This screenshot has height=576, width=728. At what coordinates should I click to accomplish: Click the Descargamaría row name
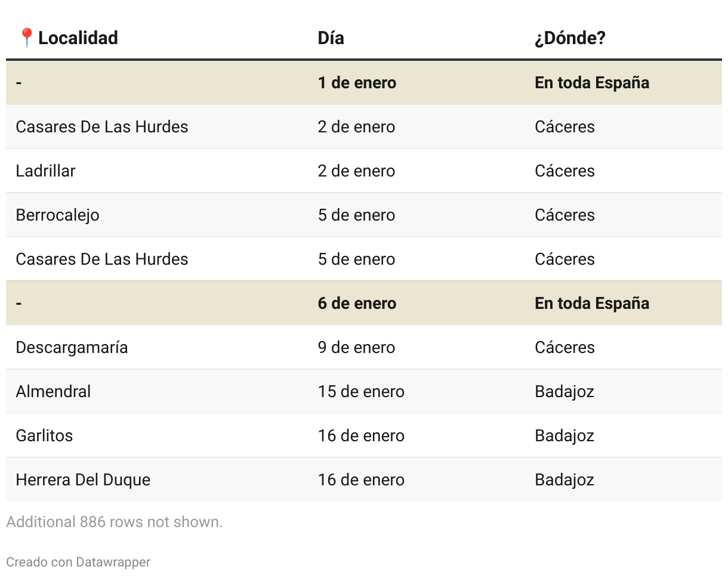(x=72, y=348)
